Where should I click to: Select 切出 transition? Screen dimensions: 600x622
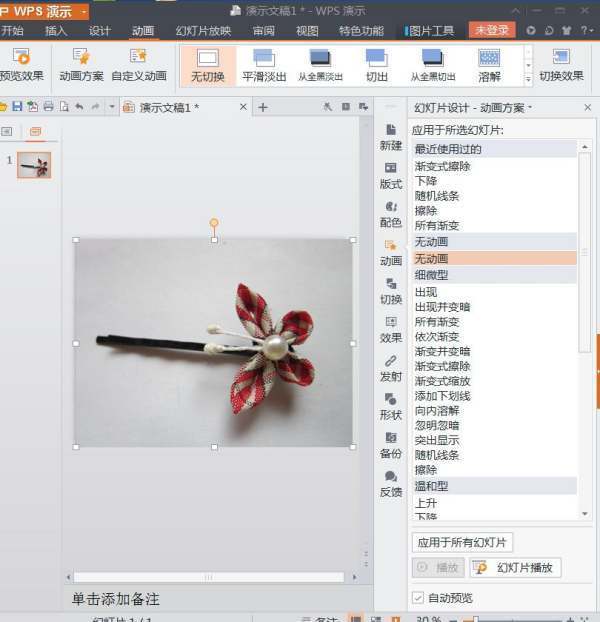tap(376, 65)
